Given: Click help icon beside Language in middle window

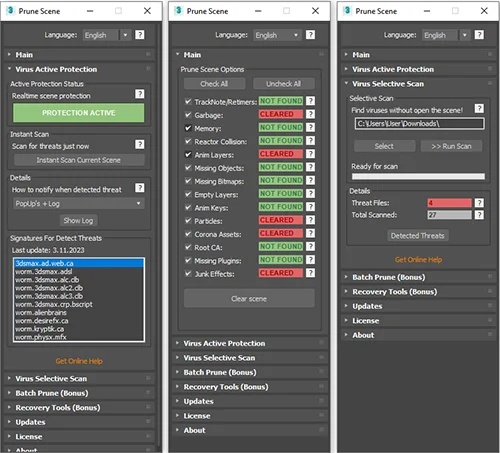Looking at the screenshot, I should (x=310, y=35).
